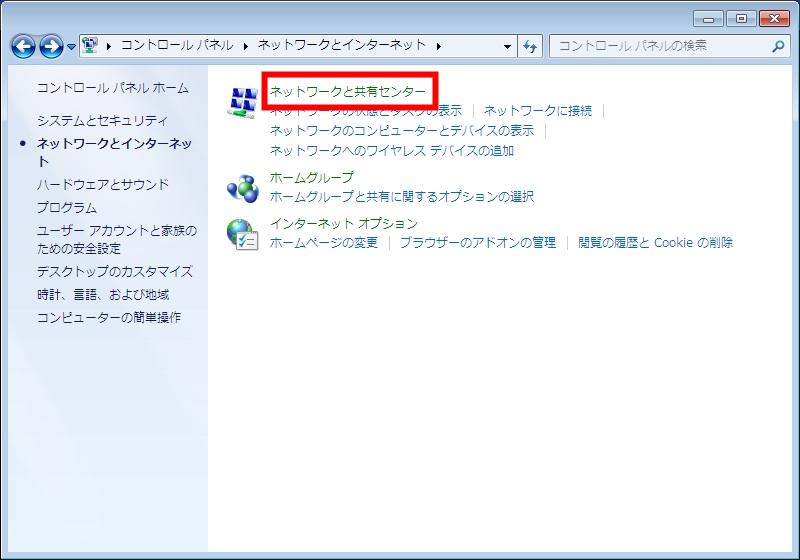Close the Control Panel window
This screenshot has width=800, height=560.
pyautogui.click(x=774, y=19)
